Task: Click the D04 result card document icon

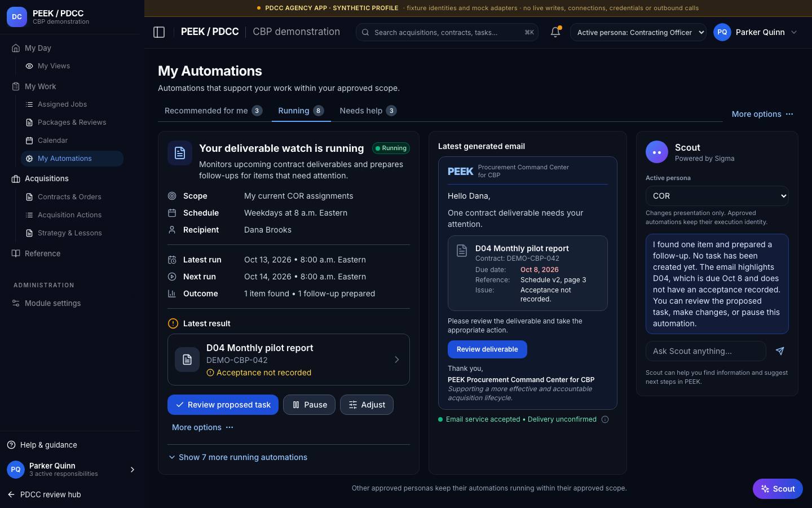Action: point(187,360)
